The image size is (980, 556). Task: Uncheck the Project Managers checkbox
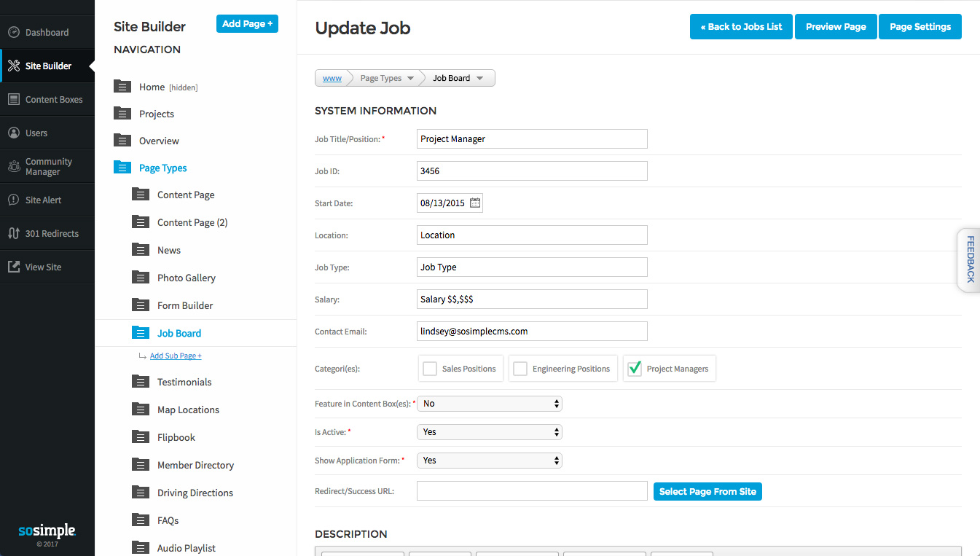pos(635,369)
